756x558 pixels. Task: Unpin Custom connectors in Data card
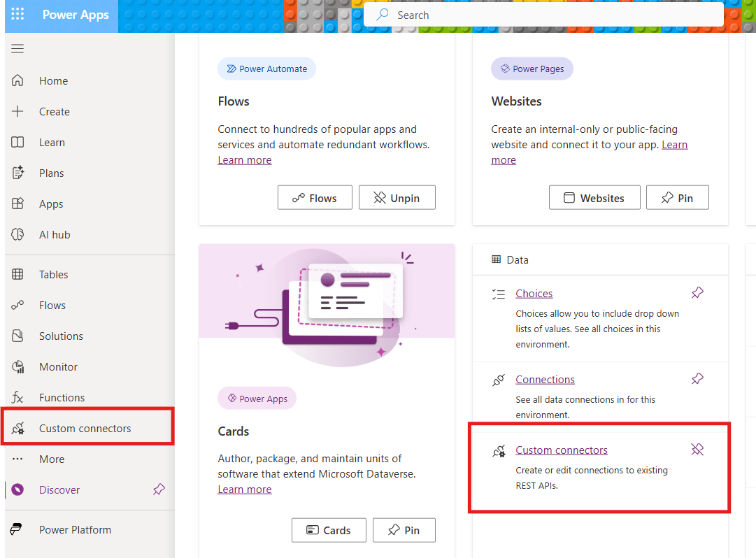[697, 450]
